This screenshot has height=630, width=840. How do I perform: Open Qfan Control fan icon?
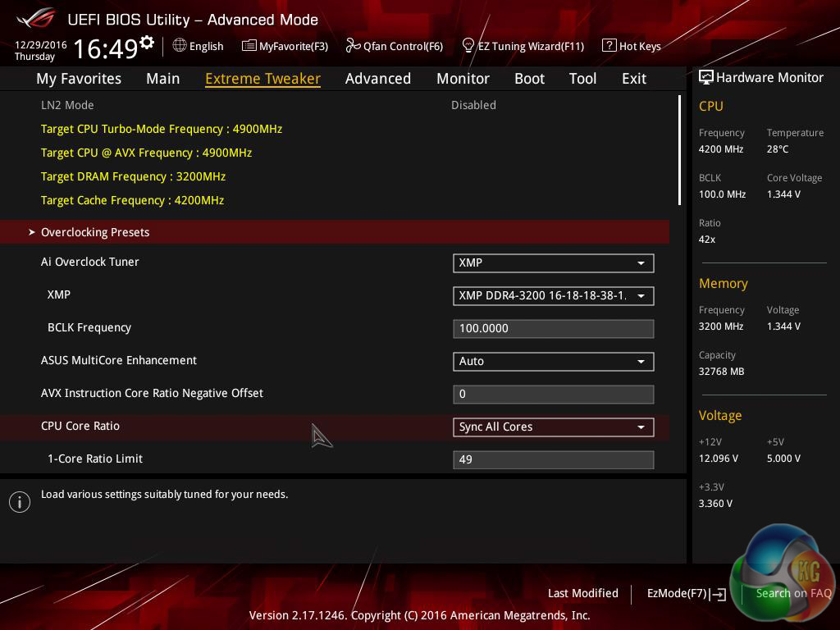click(x=353, y=46)
